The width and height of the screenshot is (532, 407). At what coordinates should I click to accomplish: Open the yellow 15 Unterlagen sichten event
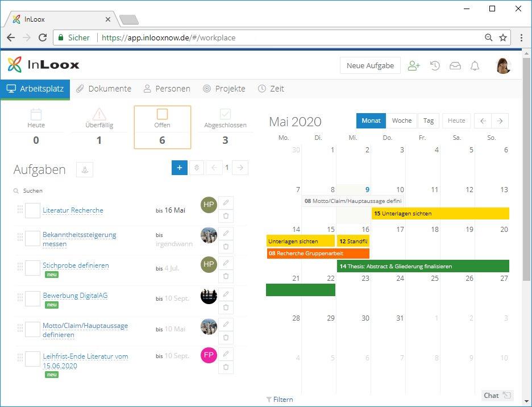point(440,214)
